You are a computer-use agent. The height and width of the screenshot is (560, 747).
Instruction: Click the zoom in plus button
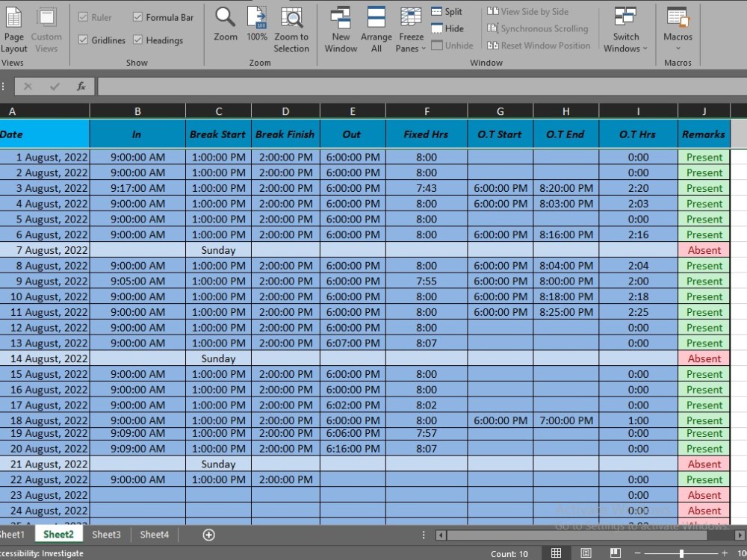tap(724, 553)
